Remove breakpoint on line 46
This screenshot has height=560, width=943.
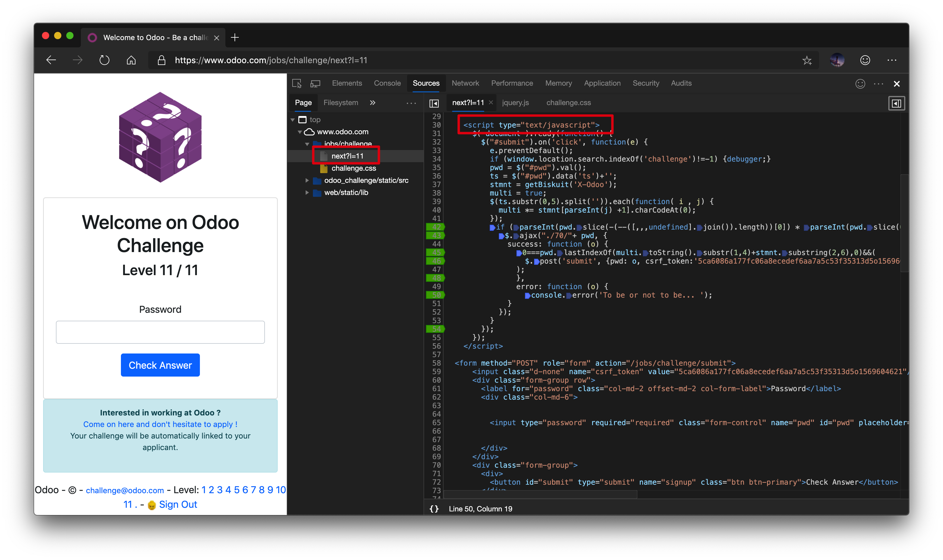pyautogui.click(x=435, y=261)
